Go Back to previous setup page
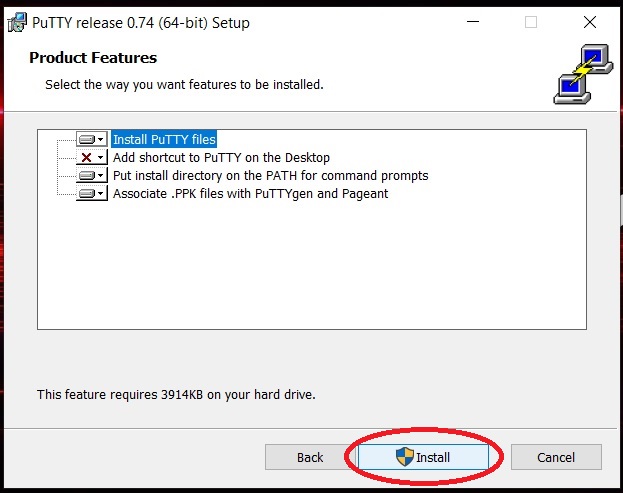Screen dimensions: 623x493 tap(310, 457)
